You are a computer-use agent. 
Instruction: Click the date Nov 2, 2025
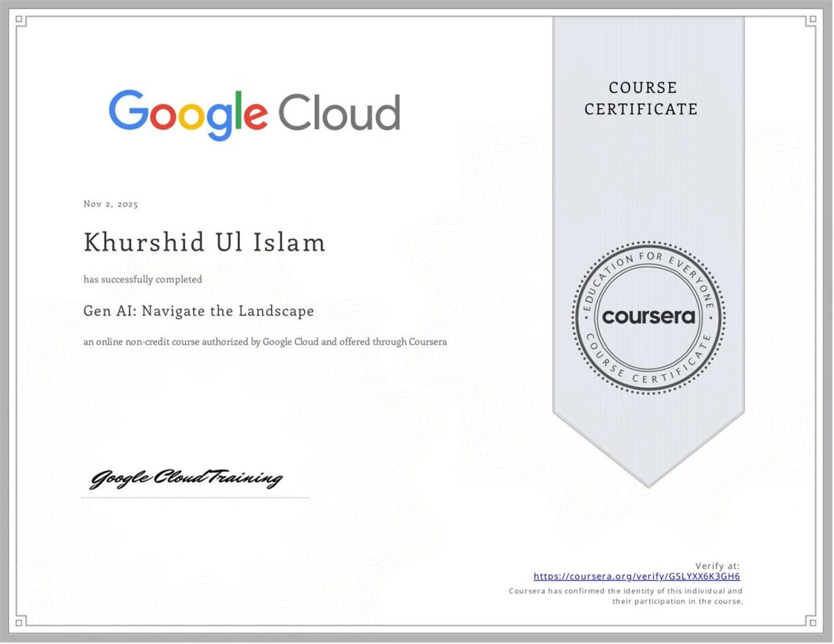click(111, 204)
